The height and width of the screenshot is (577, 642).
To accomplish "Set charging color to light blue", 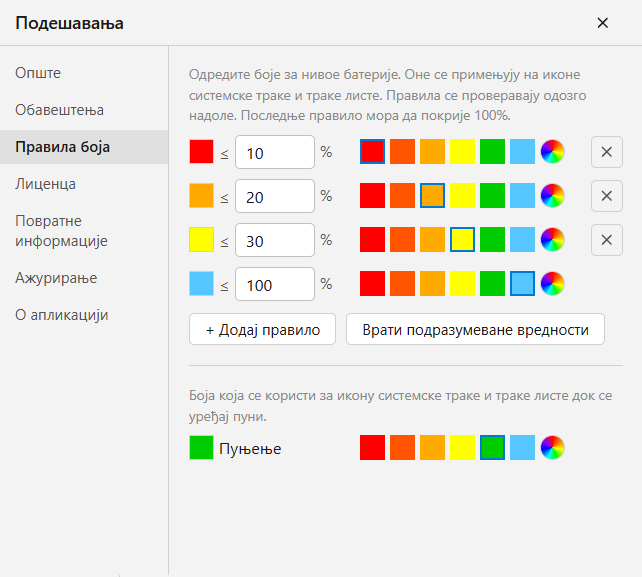I will [x=522, y=447].
